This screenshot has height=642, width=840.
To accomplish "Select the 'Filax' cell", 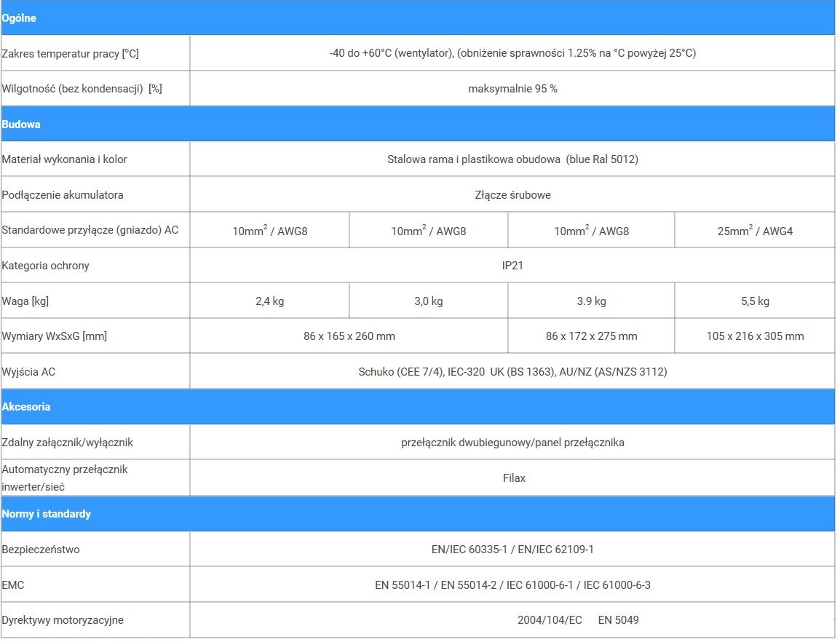I will click(x=514, y=478).
